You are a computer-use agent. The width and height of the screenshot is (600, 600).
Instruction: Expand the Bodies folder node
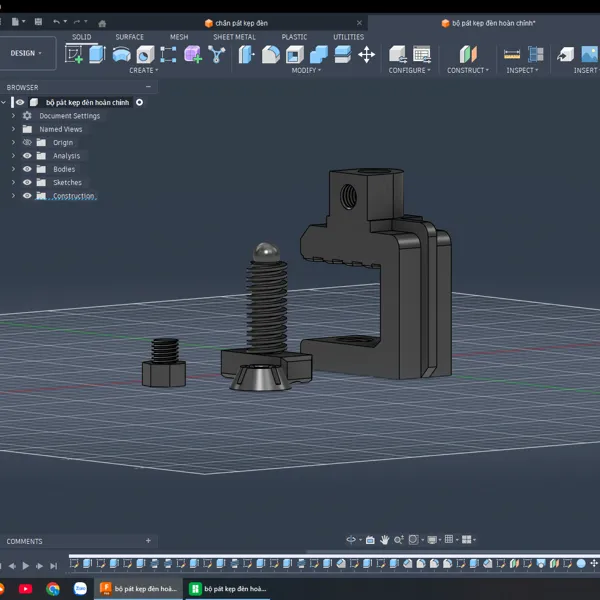[13, 169]
